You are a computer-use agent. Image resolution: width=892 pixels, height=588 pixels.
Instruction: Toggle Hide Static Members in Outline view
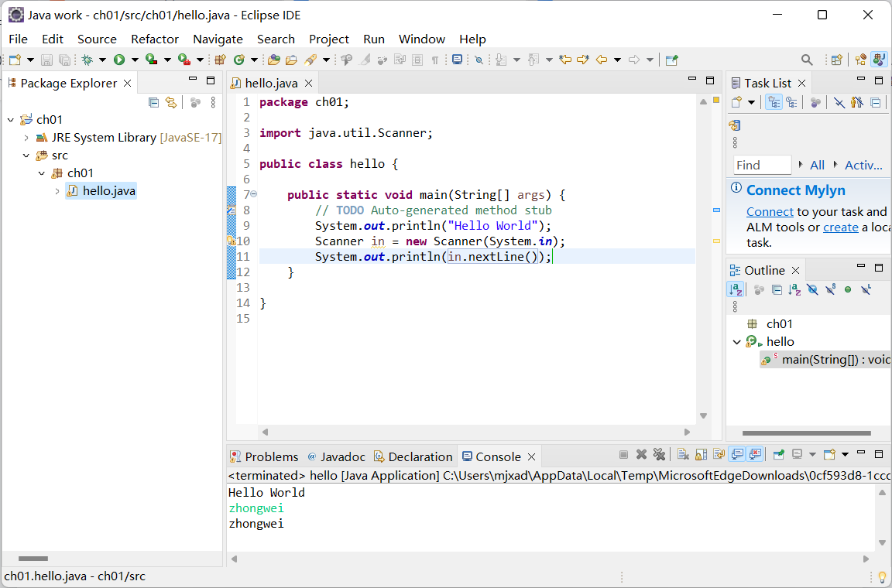pyautogui.click(x=831, y=290)
